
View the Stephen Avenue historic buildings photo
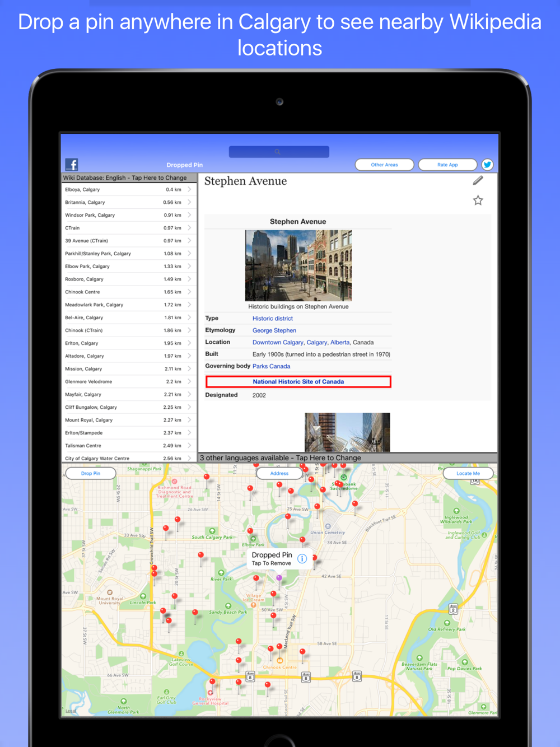coord(298,265)
